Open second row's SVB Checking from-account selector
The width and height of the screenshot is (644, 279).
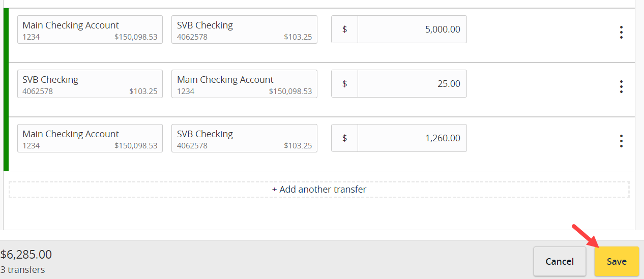[x=90, y=84]
